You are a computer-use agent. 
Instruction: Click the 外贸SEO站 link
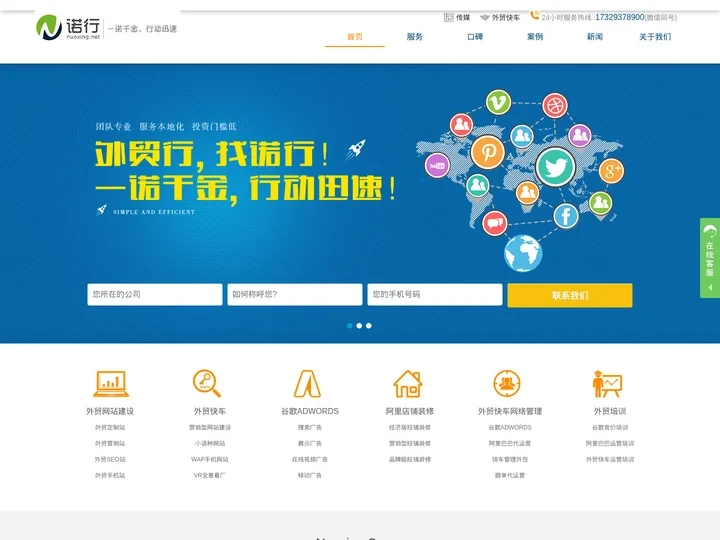pyautogui.click(x=110, y=459)
